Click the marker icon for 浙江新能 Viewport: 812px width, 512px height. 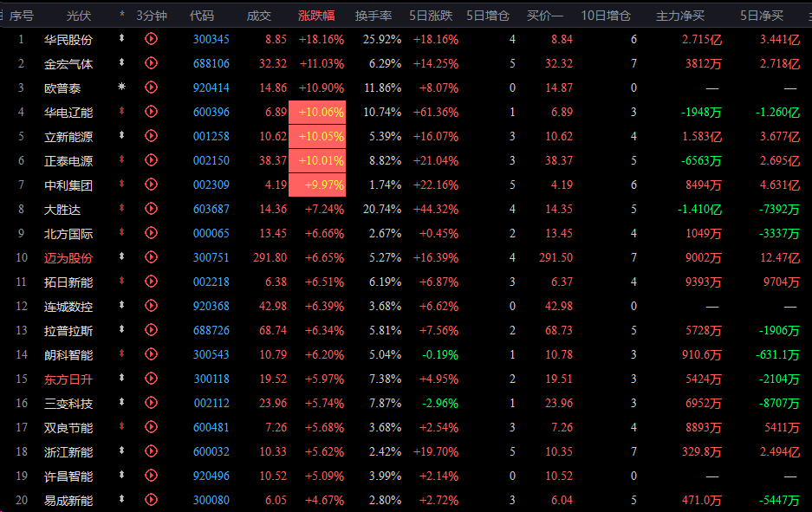click(x=122, y=451)
